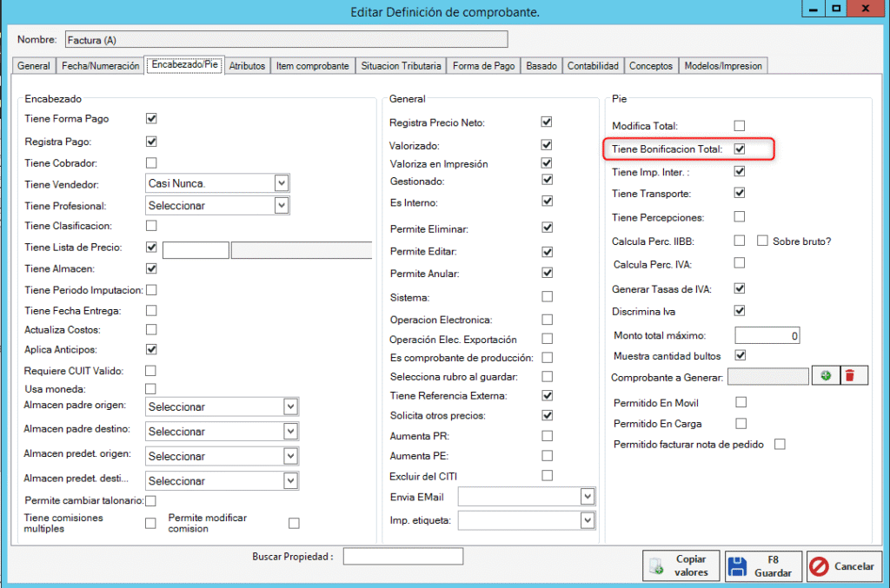
Task: Toggle Operacion Electronica checkbox
Action: tap(547, 320)
